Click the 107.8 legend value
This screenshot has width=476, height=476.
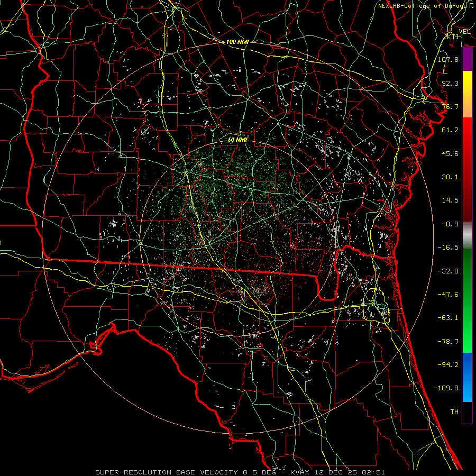(x=448, y=59)
